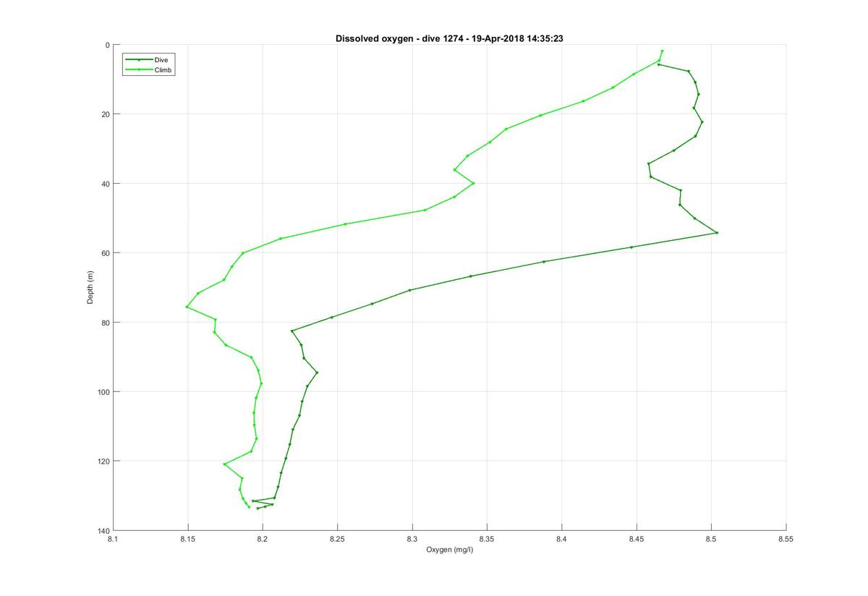Image resolution: width=868 pixels, height=596 pixels.
Task: Click y-axis tick label 40
Action: pos(106,184)
